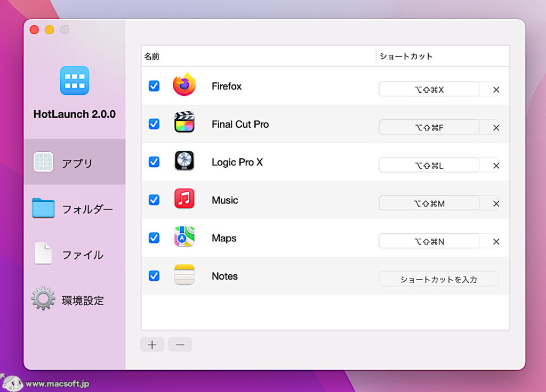Select the Music name text

click(224, 200)
